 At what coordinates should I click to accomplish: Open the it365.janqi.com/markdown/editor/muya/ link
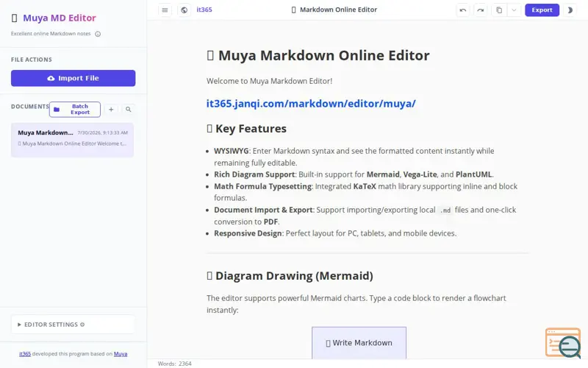tap(311, 103)
